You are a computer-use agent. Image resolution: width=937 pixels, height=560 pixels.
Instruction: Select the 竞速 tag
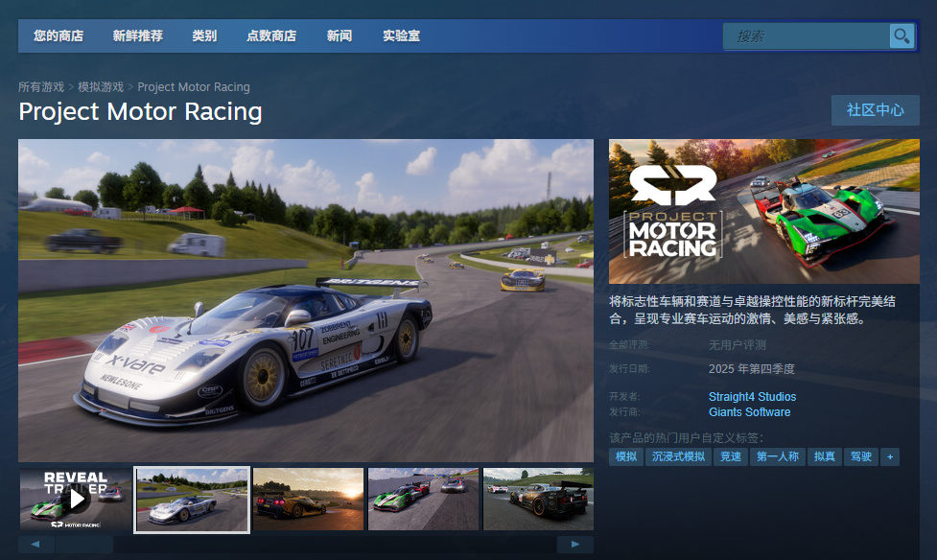(x=730, y=456)
